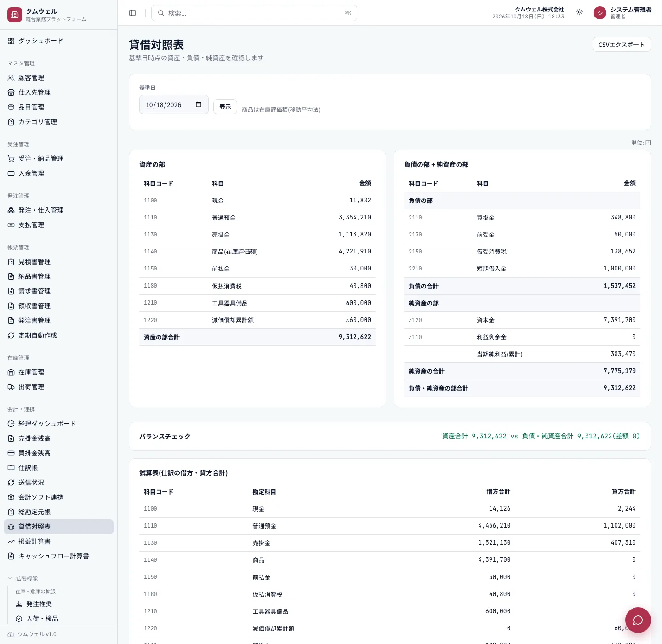Open the chat support bubble
Viewport: 662px width, 644px height.
tap(638, 620)
